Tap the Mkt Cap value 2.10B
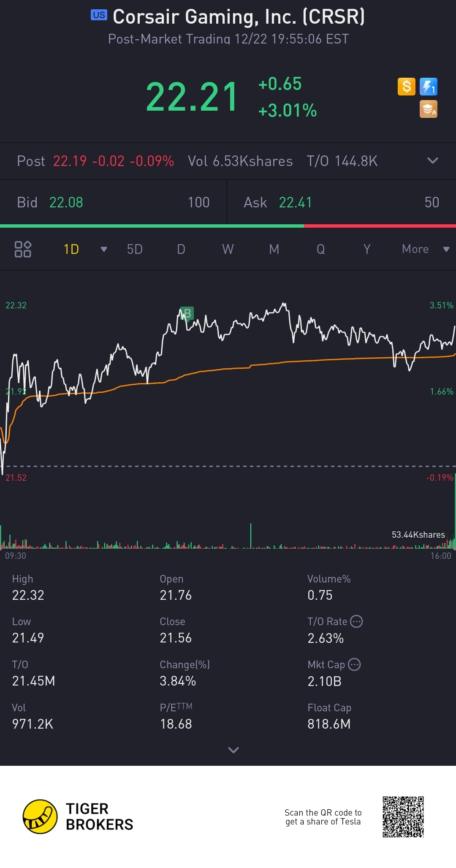 pyautogui.click(x=325, y=681)
